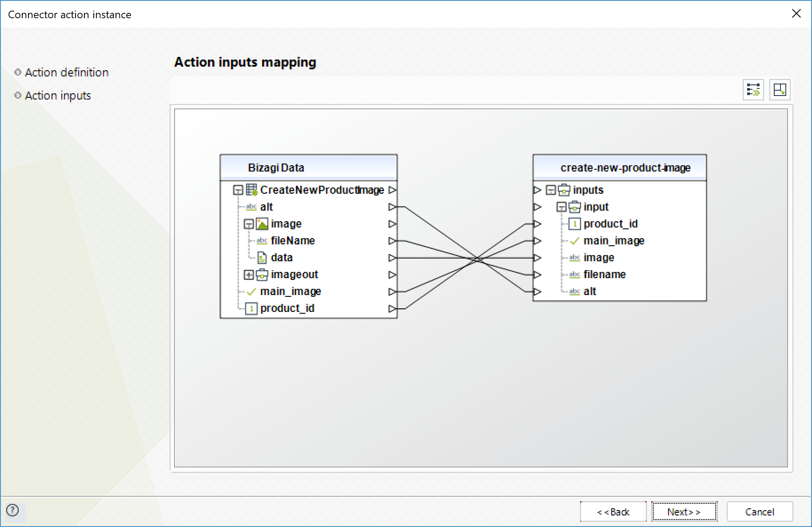
Task: Click the Action inputs mapping heading
Action: point(245,62)
